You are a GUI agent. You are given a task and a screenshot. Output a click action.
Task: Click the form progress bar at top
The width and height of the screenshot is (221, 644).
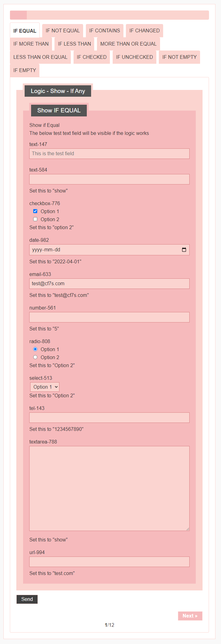coord(109,15)
